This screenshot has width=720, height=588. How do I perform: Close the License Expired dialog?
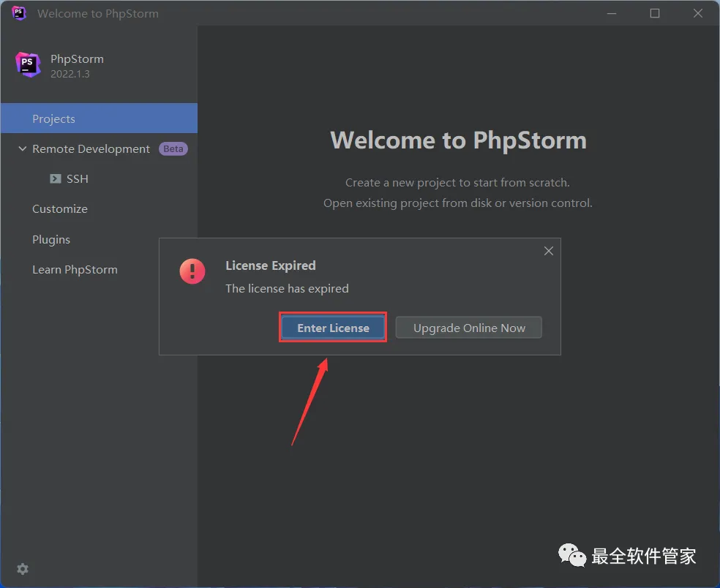click(x=548, y=251)
